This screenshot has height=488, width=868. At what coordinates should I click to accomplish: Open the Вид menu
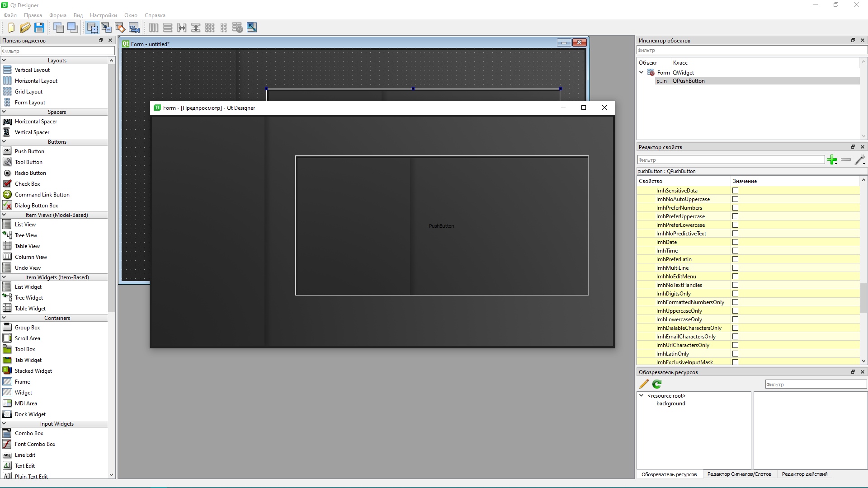coord(78,15)
